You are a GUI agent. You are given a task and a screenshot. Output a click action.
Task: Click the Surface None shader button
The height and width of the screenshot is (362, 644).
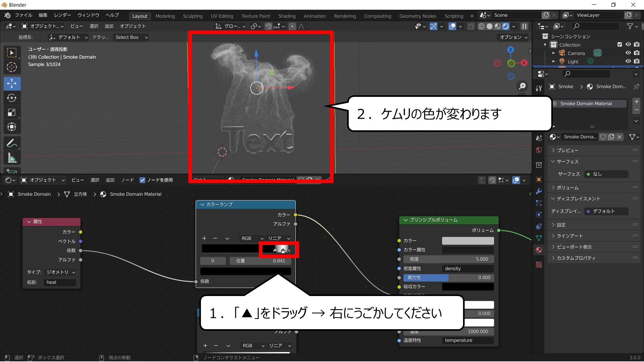[606, 174]
